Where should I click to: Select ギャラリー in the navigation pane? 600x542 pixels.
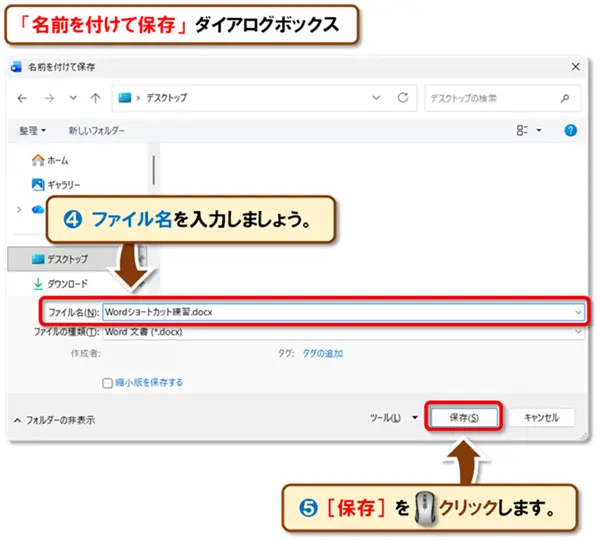point(56,185)
